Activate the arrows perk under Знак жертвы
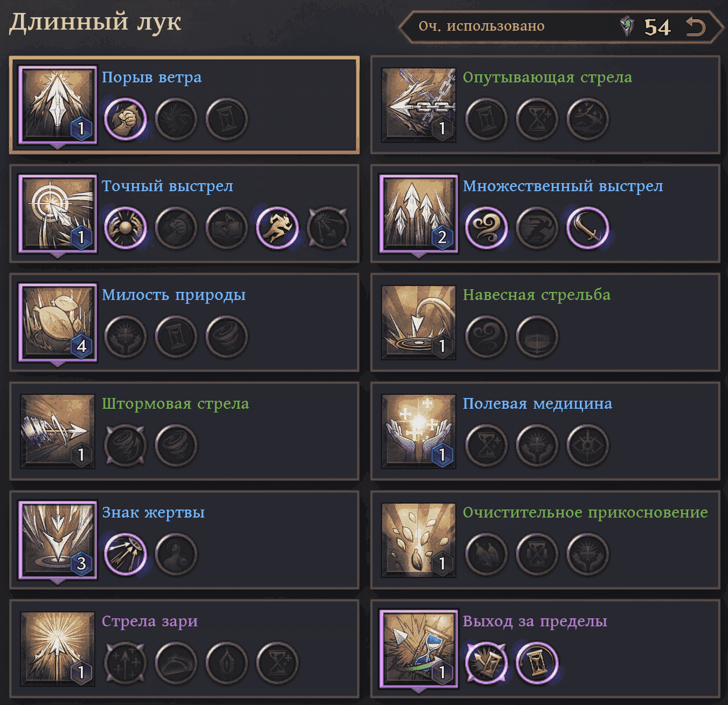 point(125,554)
